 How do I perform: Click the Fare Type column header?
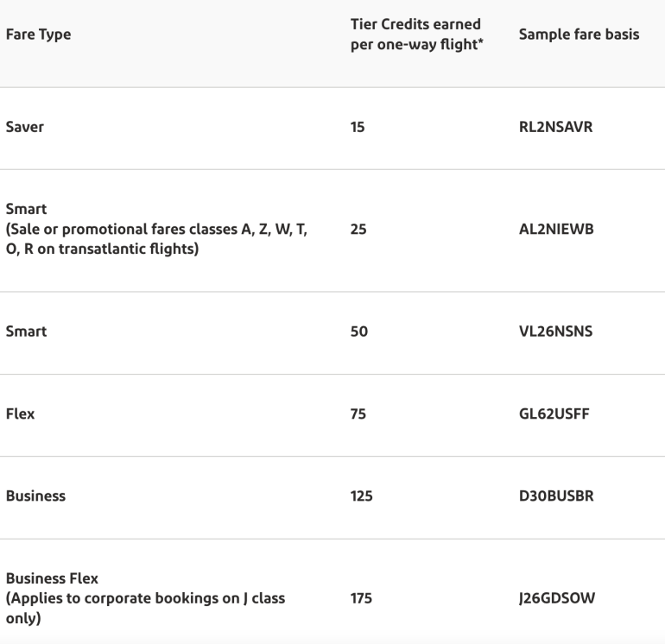(x=38, y=37)
